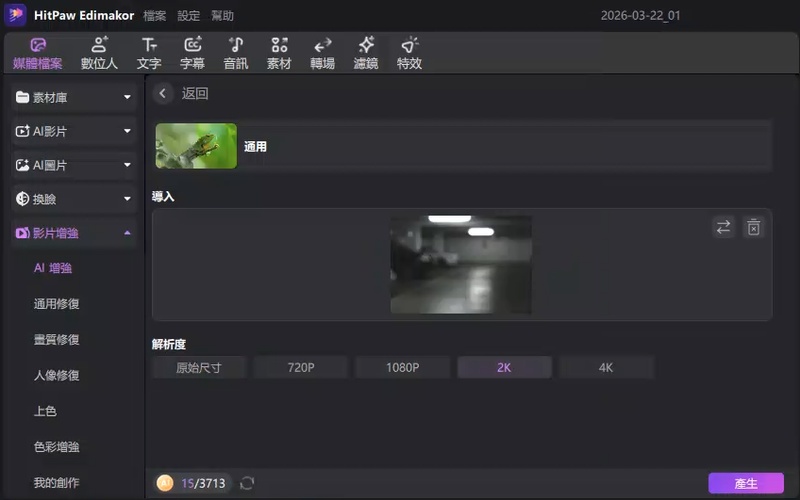Click the chameleon 通用 model thumbnail

coord(196,146)
